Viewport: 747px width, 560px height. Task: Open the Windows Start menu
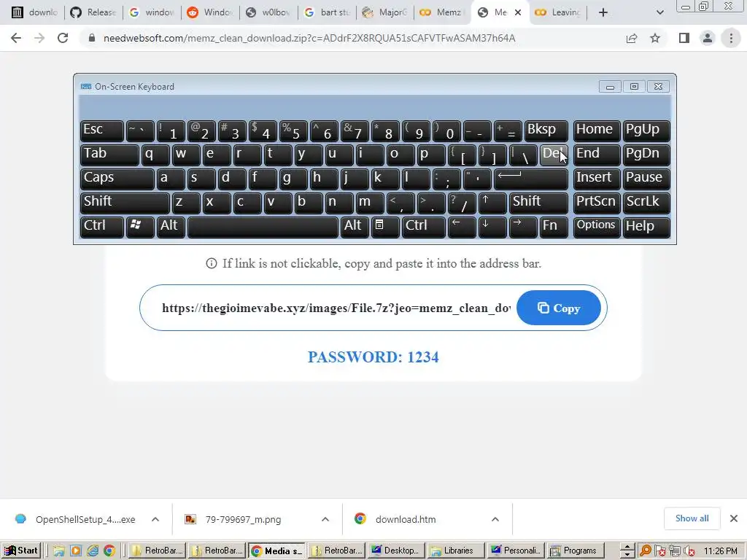20,551
